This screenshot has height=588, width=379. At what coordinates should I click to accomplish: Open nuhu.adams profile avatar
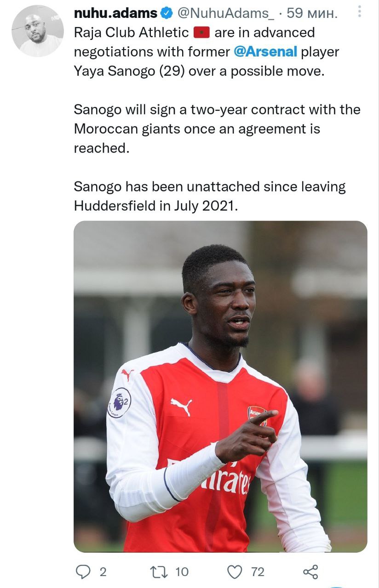[38, 31]
